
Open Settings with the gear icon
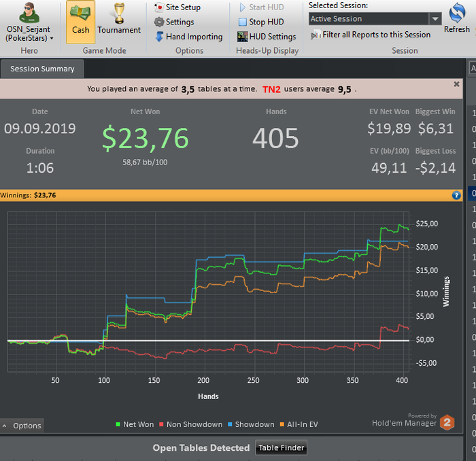tap(174, 22)
